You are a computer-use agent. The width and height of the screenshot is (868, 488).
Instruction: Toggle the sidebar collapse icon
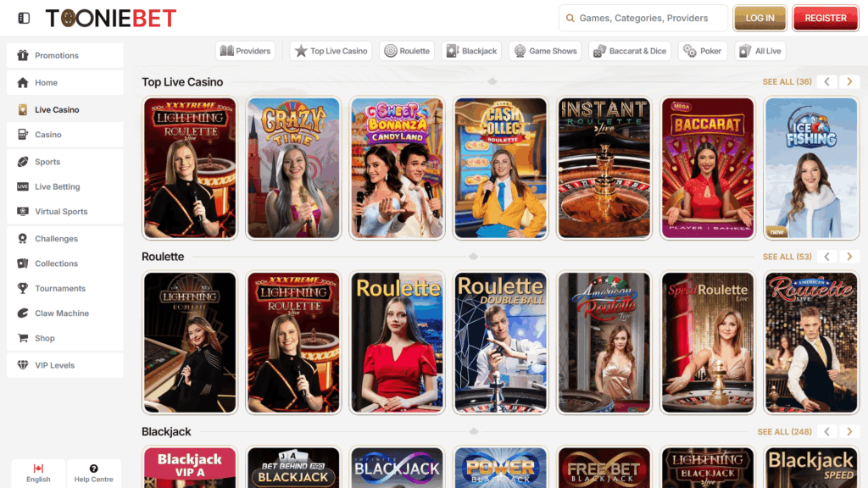coord(24,18)
